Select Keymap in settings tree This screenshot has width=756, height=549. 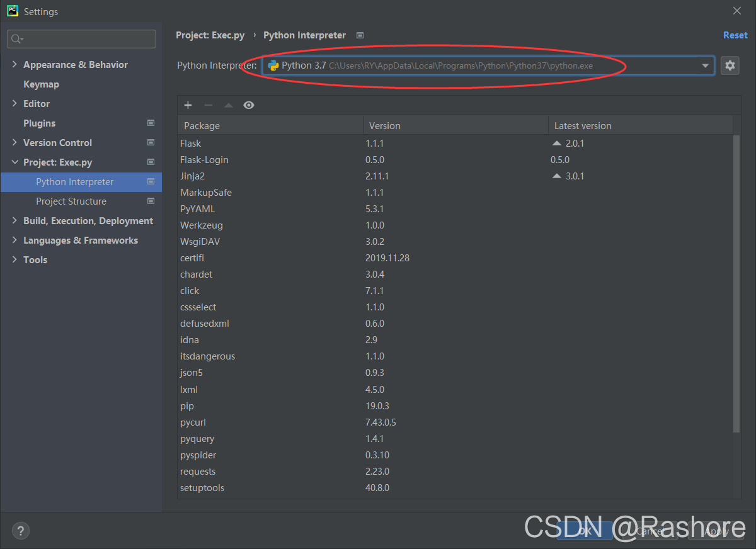coord(41,84)
